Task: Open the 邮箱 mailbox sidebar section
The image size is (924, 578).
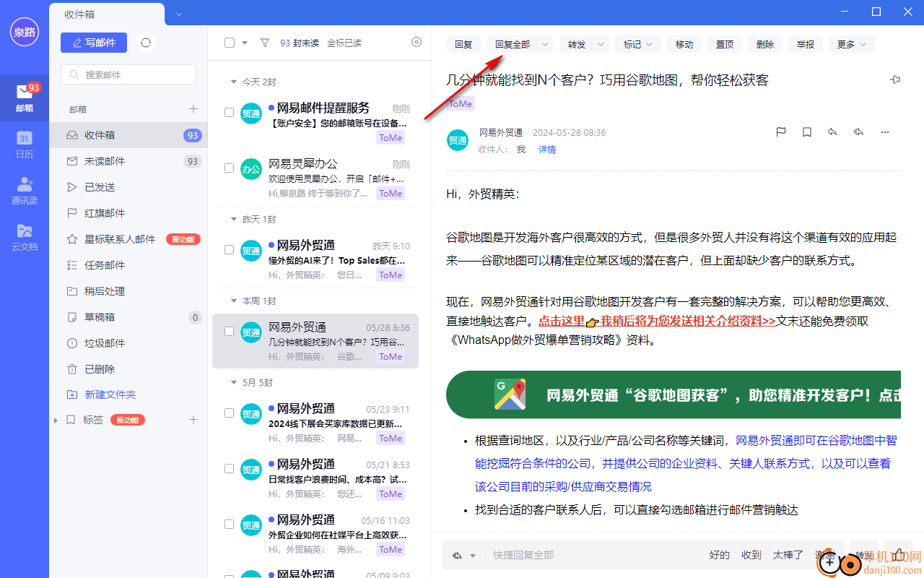Action: (25, 99)
